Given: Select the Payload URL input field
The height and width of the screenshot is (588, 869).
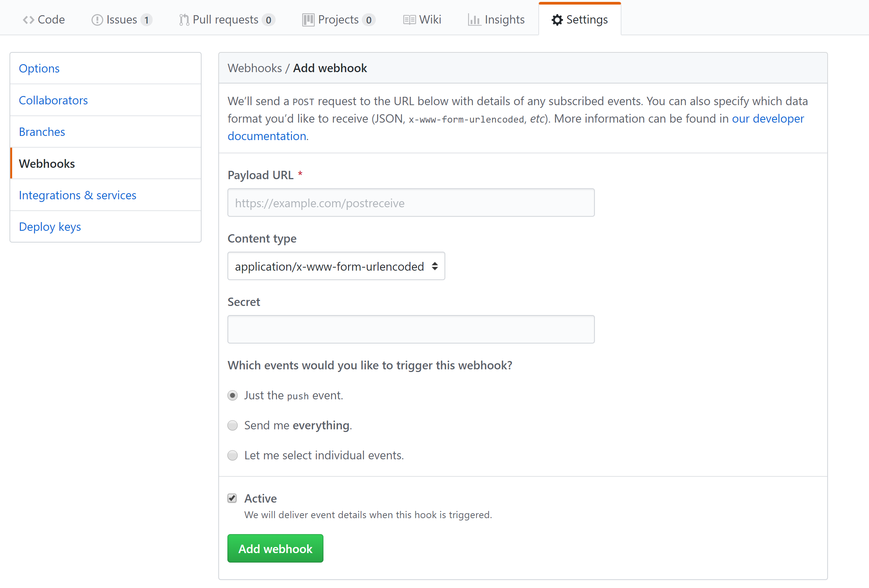Looking at the screenshot, I should tap(411, 202).
